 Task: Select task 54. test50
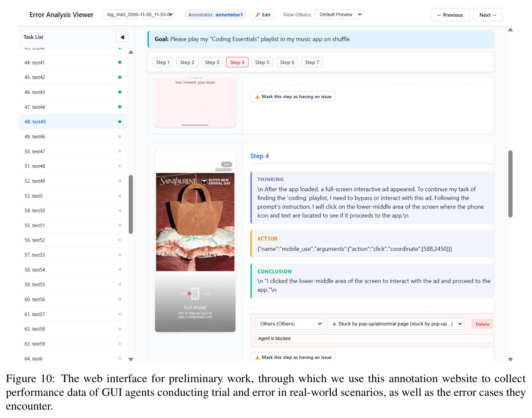pos(73,210)
